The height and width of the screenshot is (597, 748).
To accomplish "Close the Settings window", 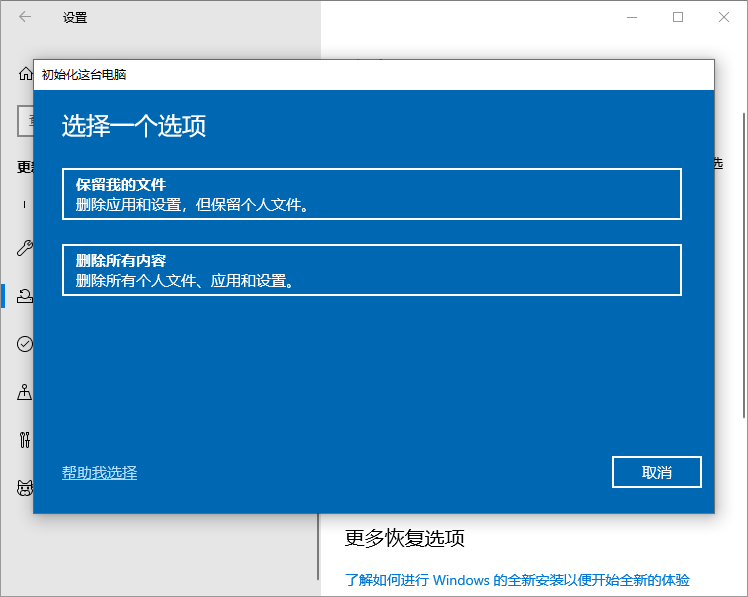I will [724, 17].
